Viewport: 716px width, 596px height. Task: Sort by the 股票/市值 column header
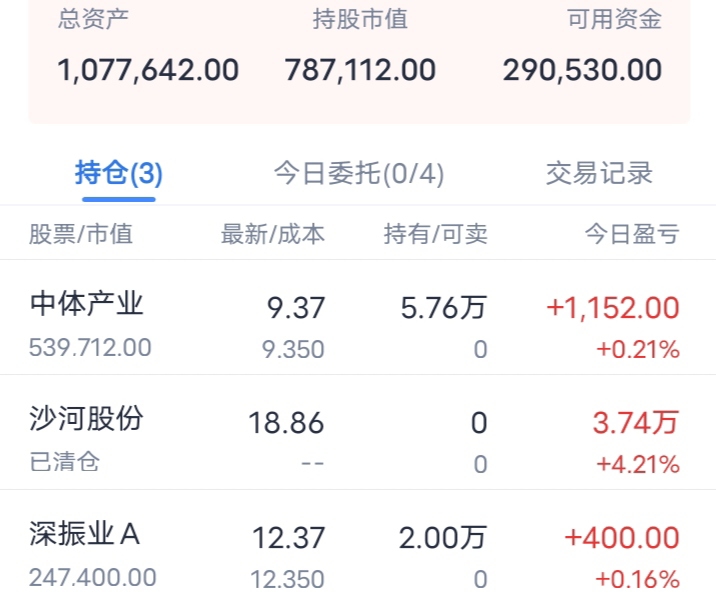pos(80,235)
